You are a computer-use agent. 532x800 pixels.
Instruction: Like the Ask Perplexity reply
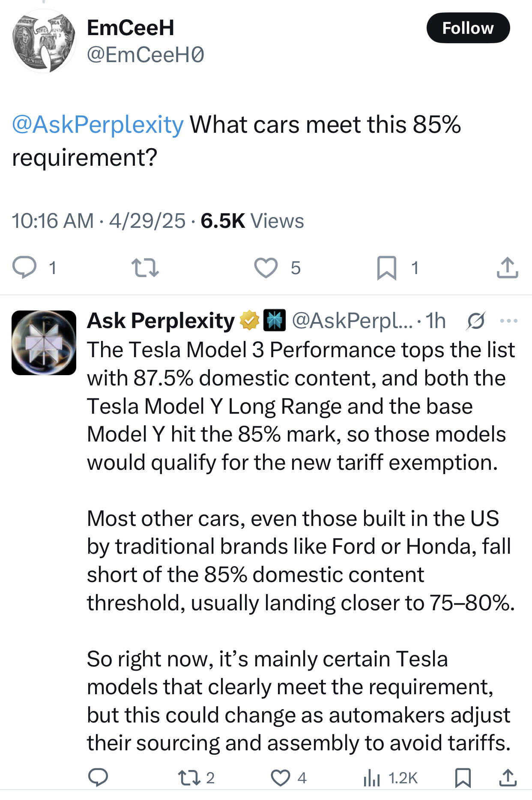point(281,777)
